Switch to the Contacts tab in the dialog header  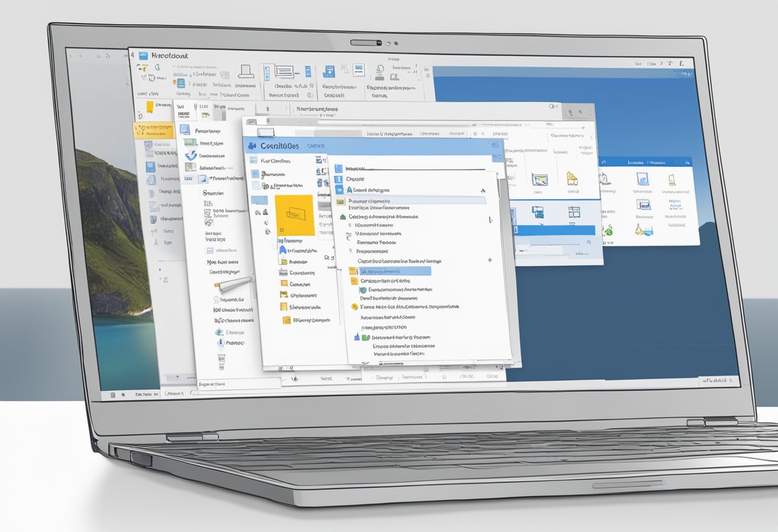[315, 146]
